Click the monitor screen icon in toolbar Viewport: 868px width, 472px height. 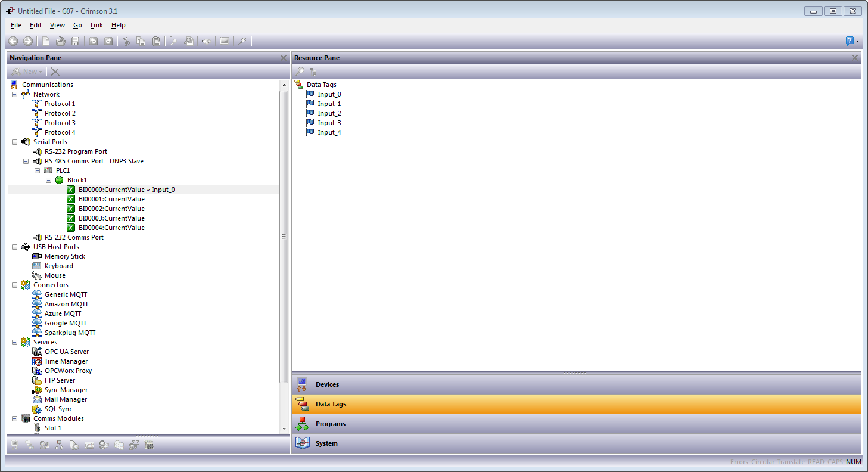coord(225,41)
